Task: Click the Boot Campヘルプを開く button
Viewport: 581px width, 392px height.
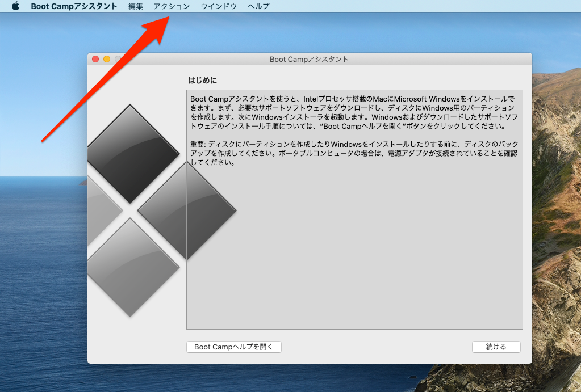Action: pos(234,347)
